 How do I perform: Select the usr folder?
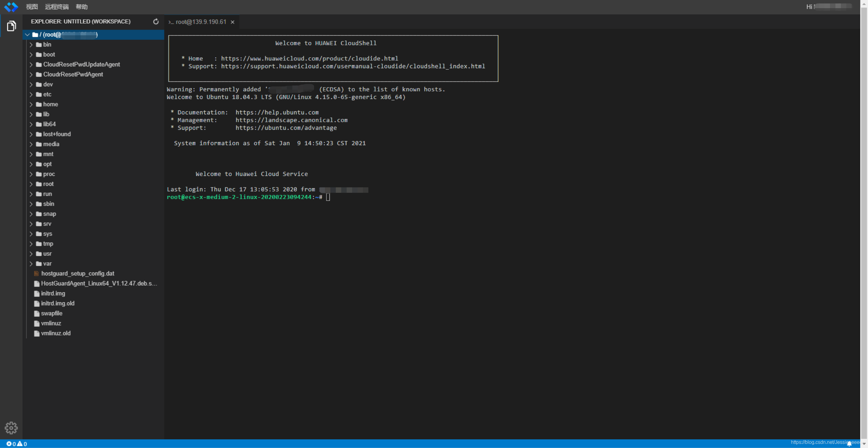(93, 254)
